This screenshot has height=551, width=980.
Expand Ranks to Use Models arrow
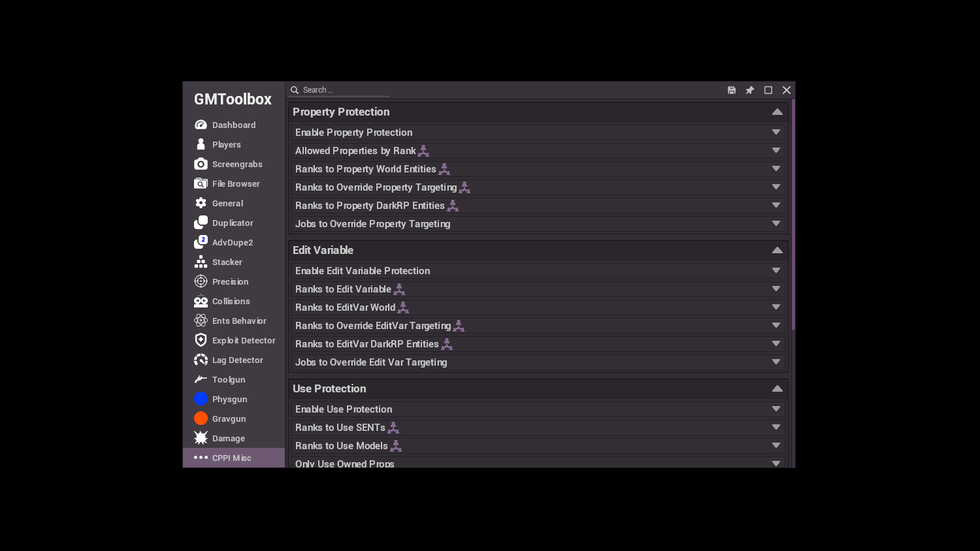pyautogui.click(x=776, y=445)
